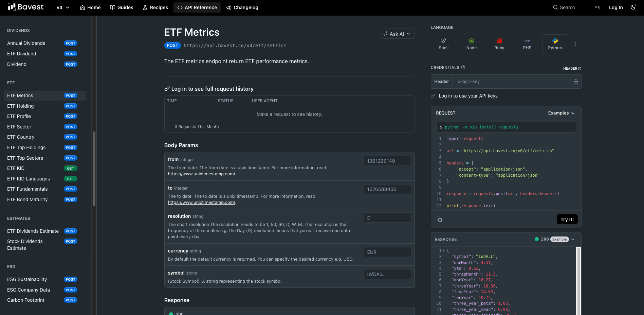Click the resolution input field
The image size is (644, 315).
point(387,218)
